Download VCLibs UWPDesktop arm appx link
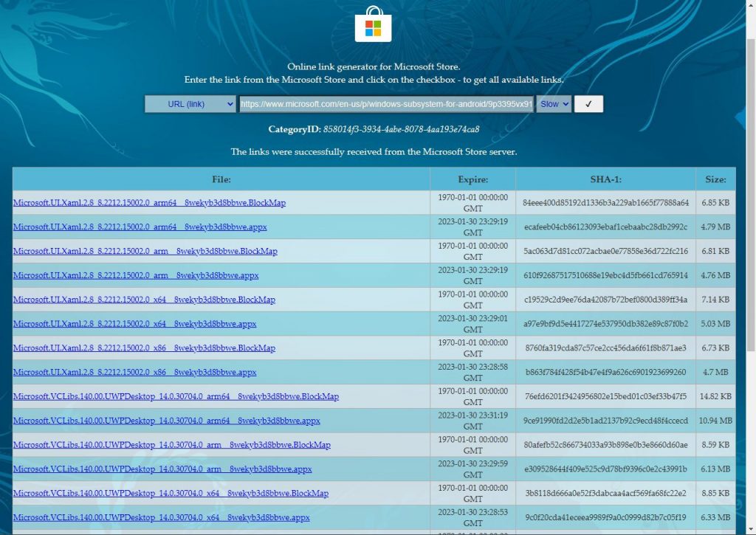The width and height of the screenshot is (756, 535). click(162, 469)
